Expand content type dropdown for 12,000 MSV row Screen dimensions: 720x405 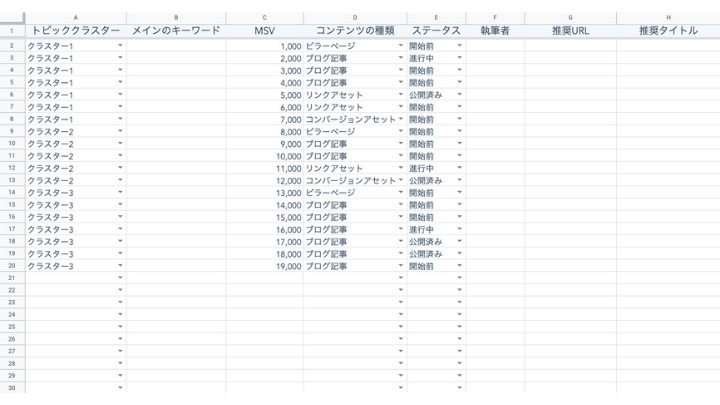401,181
